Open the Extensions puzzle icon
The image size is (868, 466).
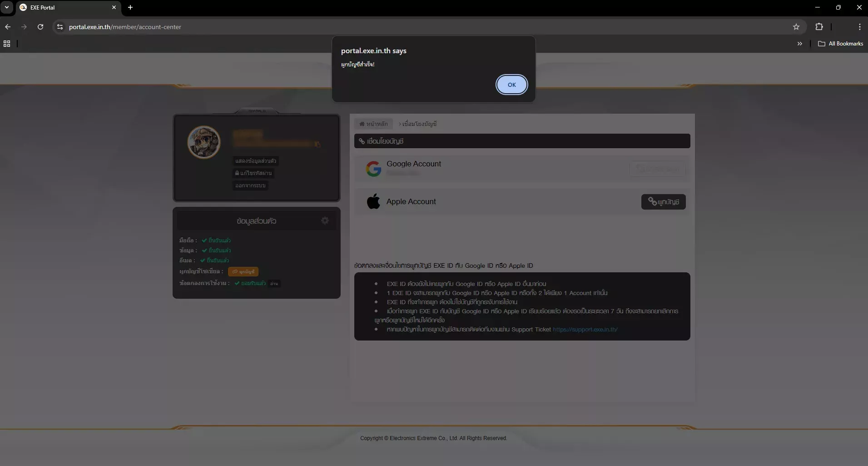pyautogui.click(x=819, y=27)
